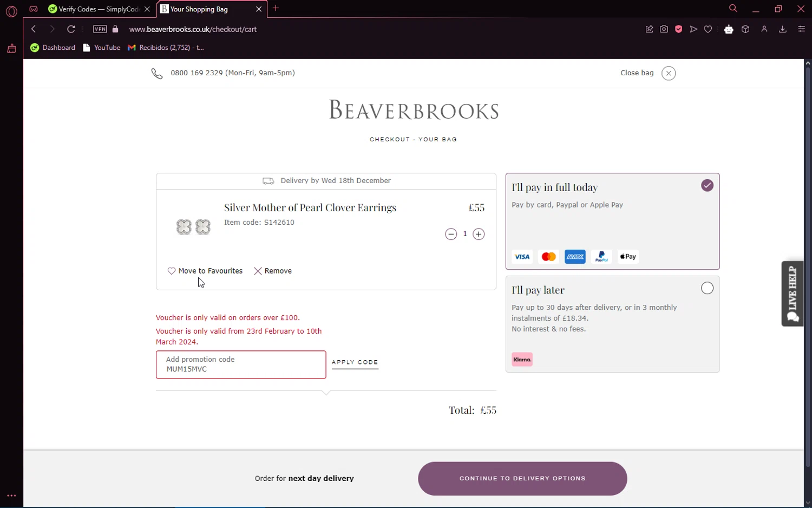The image size is (812, 508).
Task: Open the easy setup menu icon
Action: tap(802, 29)
